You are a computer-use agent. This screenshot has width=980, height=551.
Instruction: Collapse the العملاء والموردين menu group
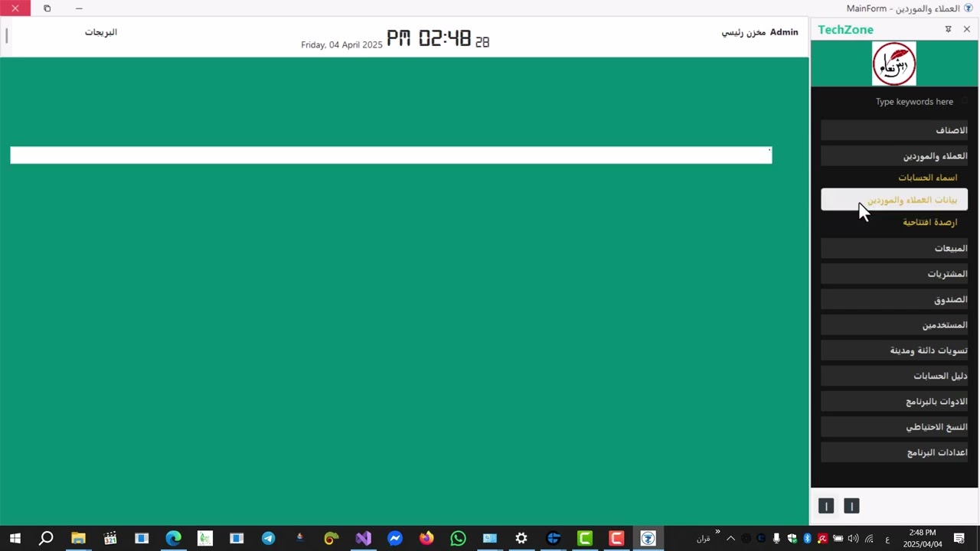click(894, 155)
